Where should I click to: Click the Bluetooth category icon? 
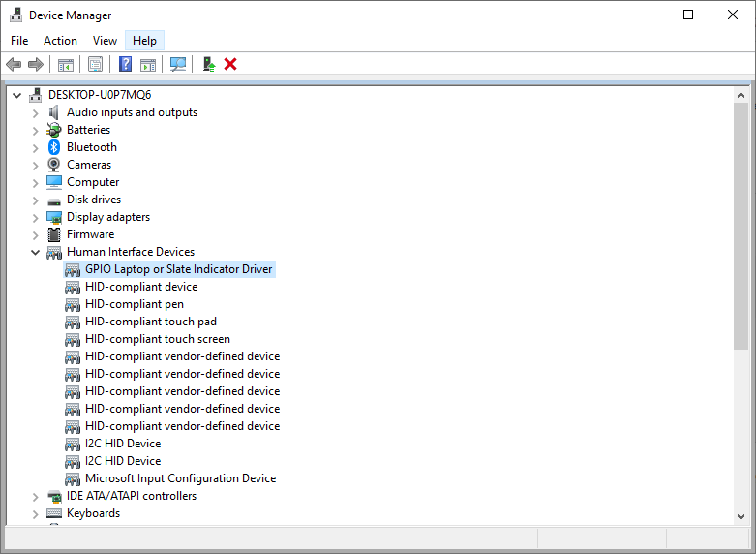pyautogui.click(x=54, y=147)
